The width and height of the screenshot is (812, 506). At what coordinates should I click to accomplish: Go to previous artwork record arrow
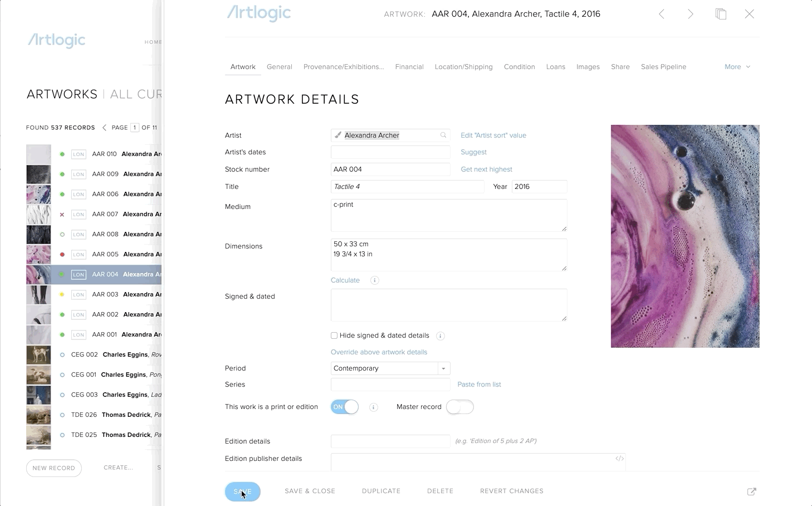tap(662, 14)
